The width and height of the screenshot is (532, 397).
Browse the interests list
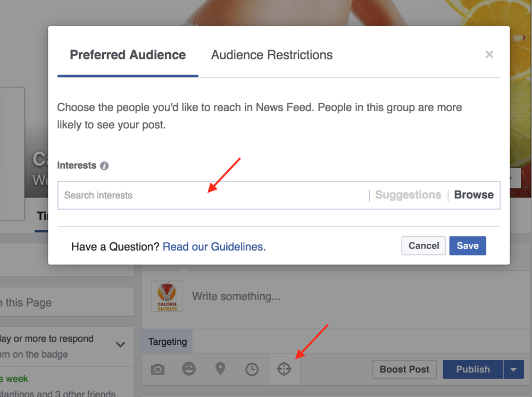pyautogui.click(x=473, y=195)
